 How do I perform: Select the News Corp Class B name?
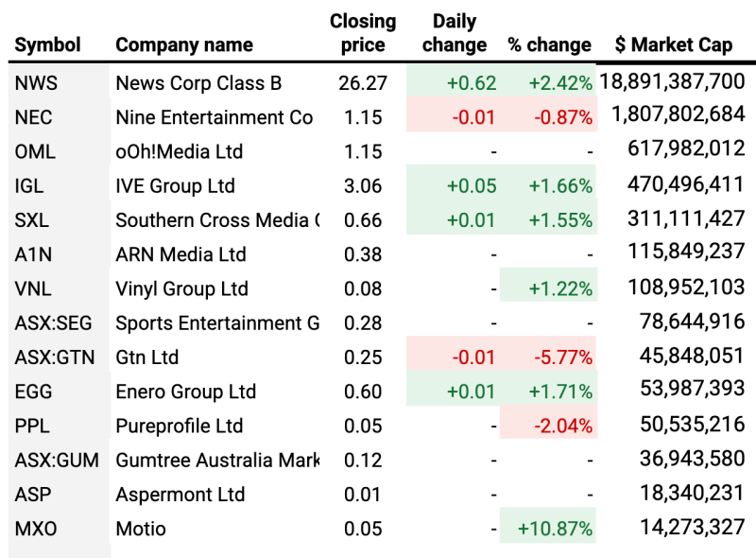198,83
